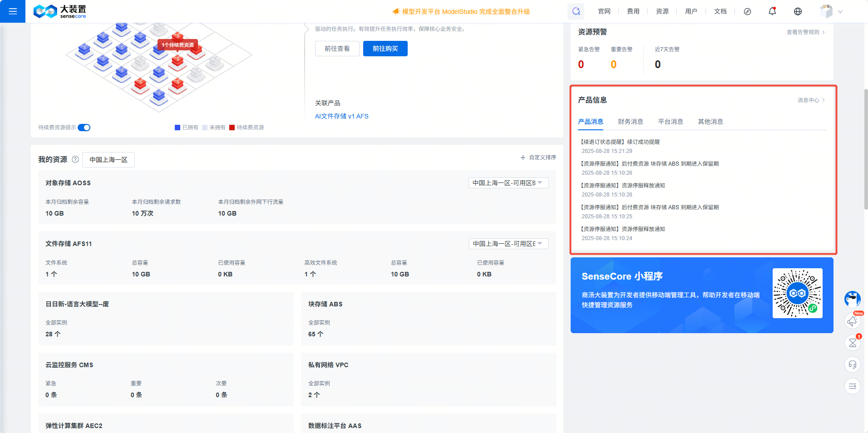The width and height of the screenshot is (868, 433).
Task: Toggle off the 待续费资源提示 switch
Action: [x=84, y=128]
